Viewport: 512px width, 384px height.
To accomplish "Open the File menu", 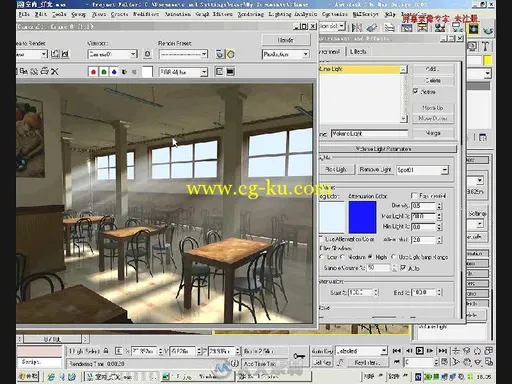I will tap(24, 15).
